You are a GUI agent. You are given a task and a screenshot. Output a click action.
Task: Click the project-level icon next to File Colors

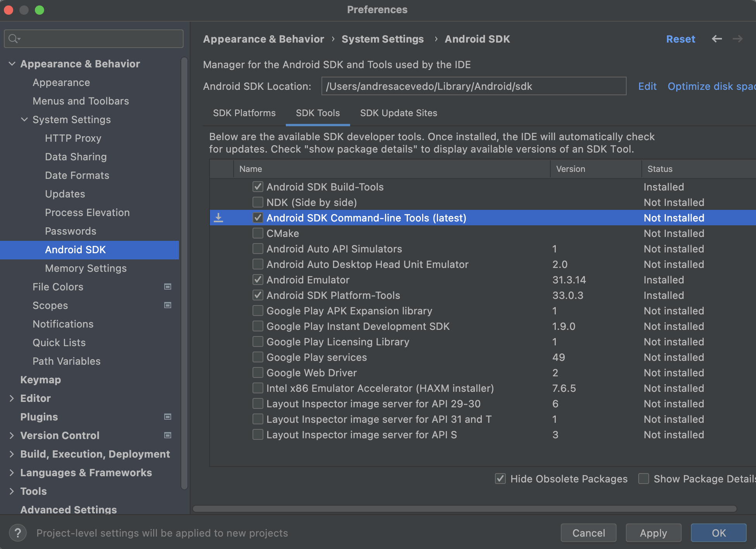[x=168, y=287]
